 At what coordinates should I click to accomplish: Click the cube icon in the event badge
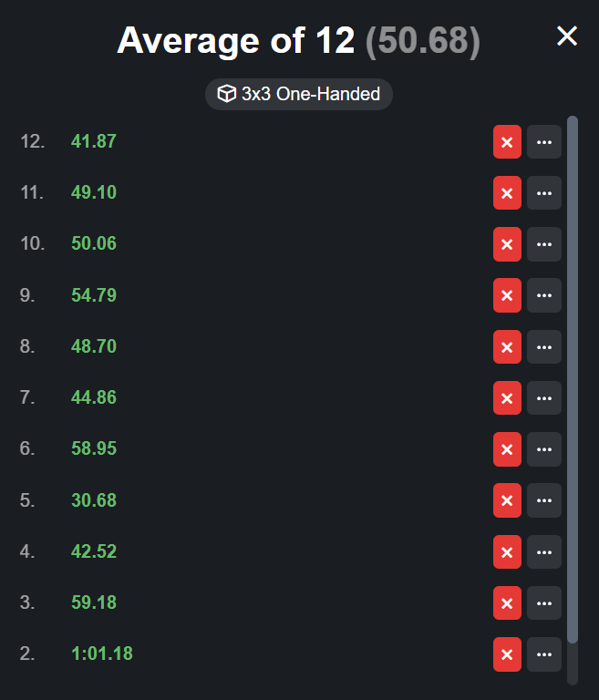pyautogui.click(x=226, y=94)
